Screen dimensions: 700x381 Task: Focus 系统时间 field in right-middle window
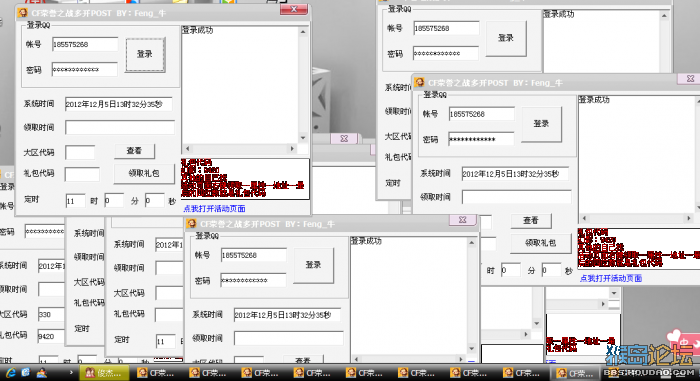515,174
